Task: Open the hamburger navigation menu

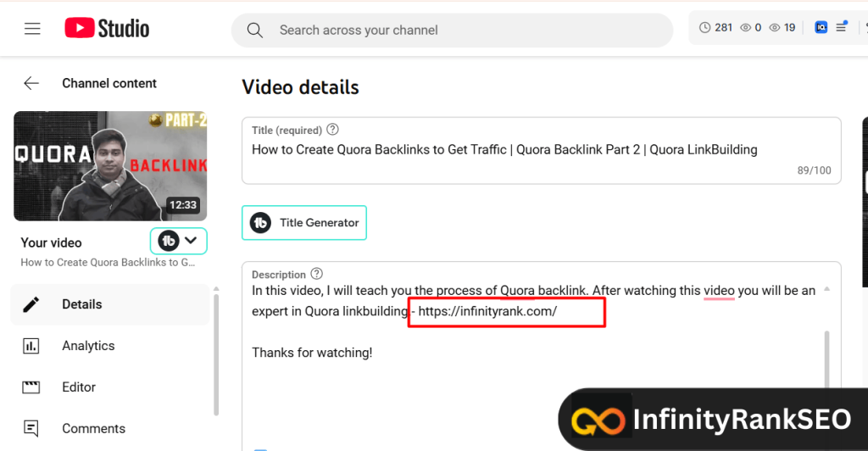Action: (x=32, y=30)
